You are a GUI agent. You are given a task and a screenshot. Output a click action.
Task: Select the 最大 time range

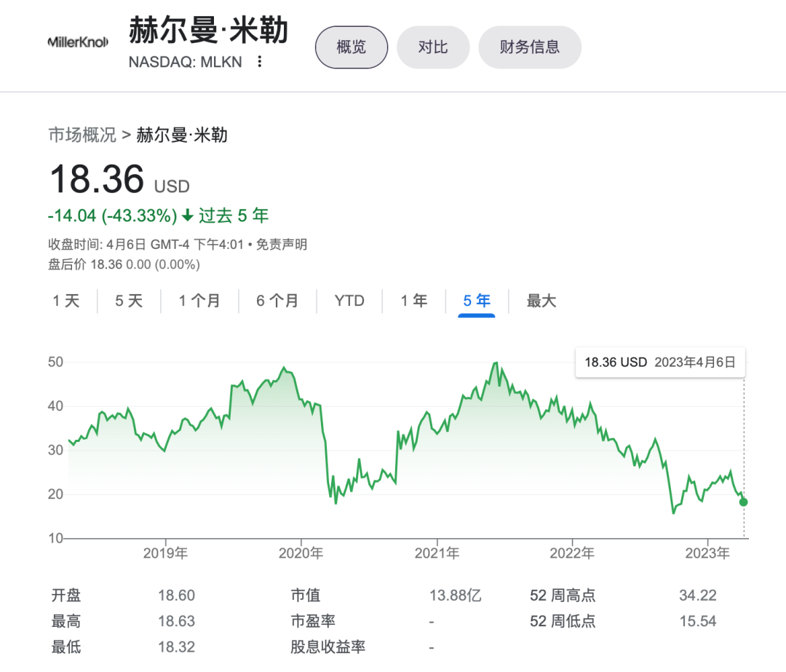(x=541, y=301)
